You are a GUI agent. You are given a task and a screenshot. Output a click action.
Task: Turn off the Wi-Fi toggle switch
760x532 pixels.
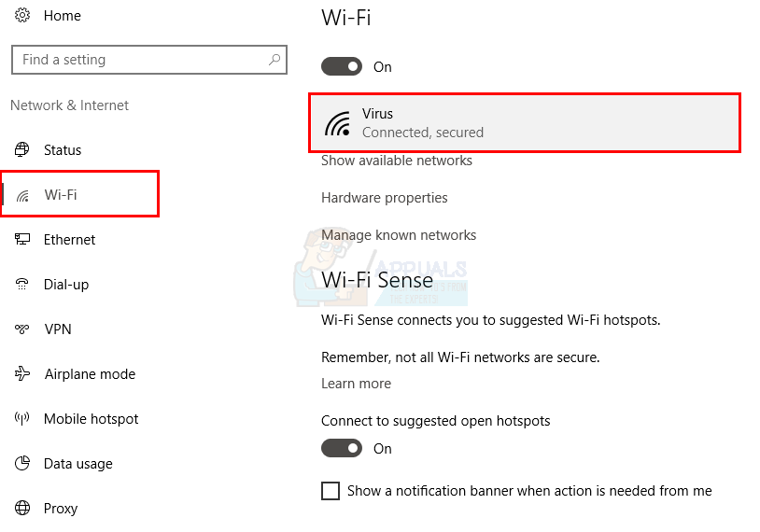[x=342, y=67]
